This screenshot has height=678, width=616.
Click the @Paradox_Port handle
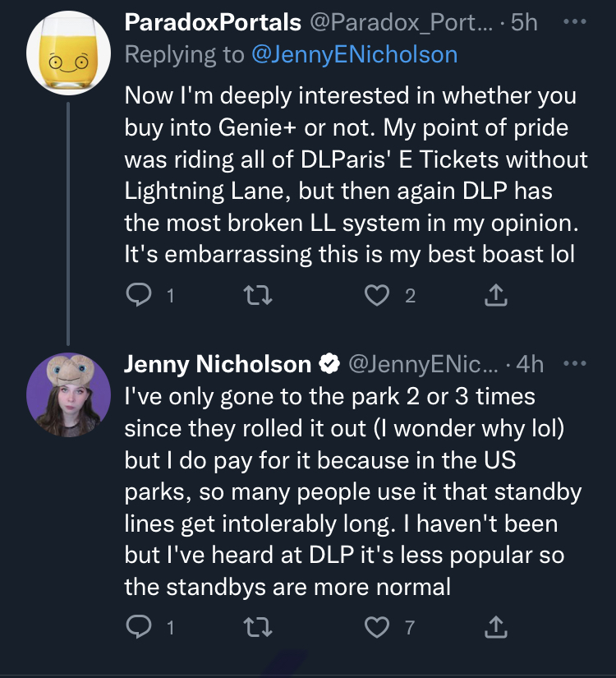[x=401, y=22]
